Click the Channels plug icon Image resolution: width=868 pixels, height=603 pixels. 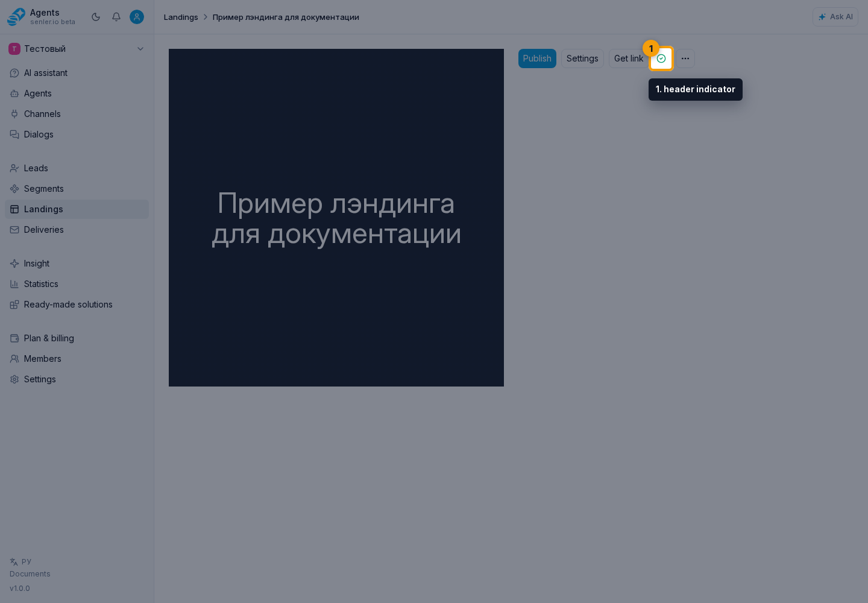pos(14,114)
